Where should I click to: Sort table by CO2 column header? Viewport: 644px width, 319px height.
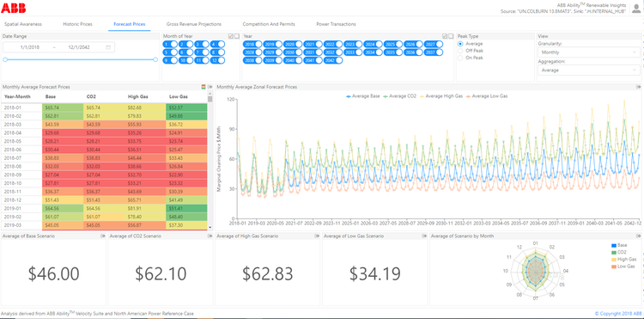click(x=91, y=97)
